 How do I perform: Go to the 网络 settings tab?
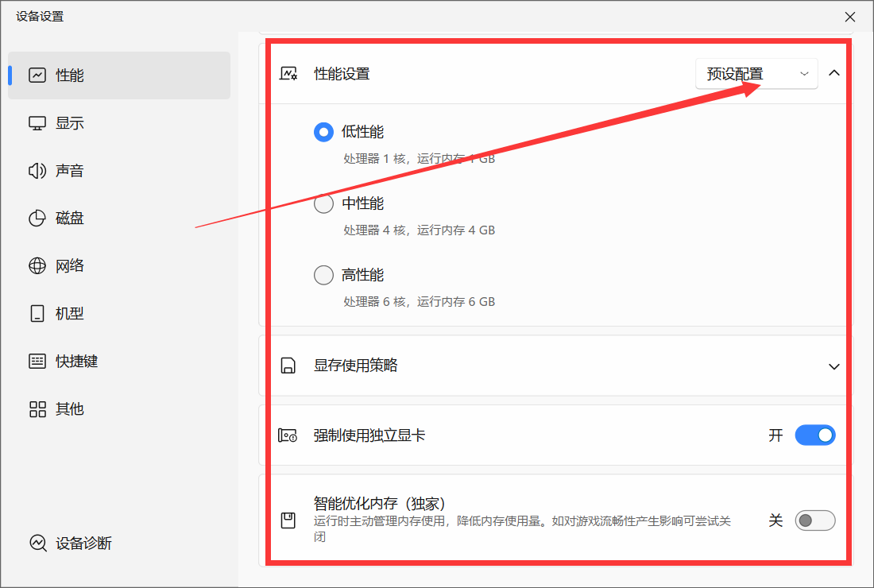point(70,266)
